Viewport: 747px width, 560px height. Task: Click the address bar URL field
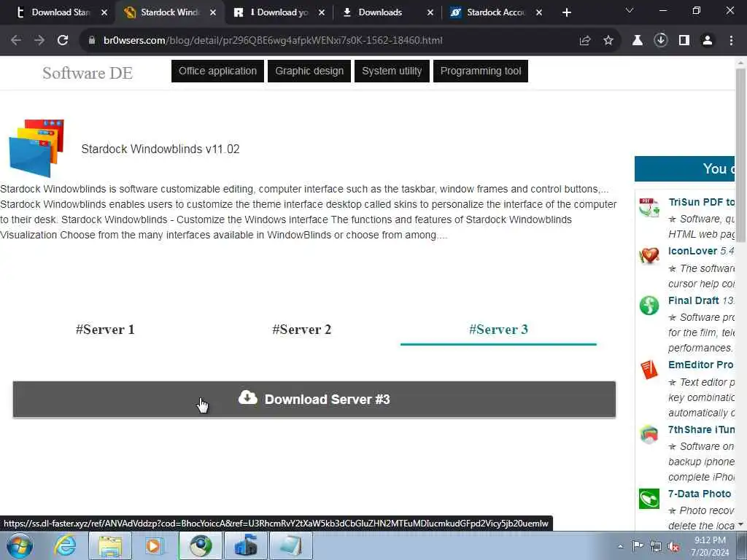(x=329, y=41)
